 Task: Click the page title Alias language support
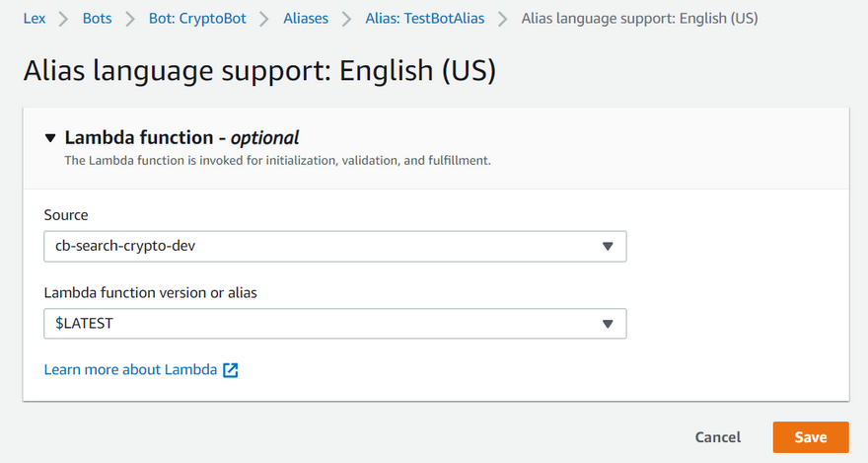click(258, 71)
